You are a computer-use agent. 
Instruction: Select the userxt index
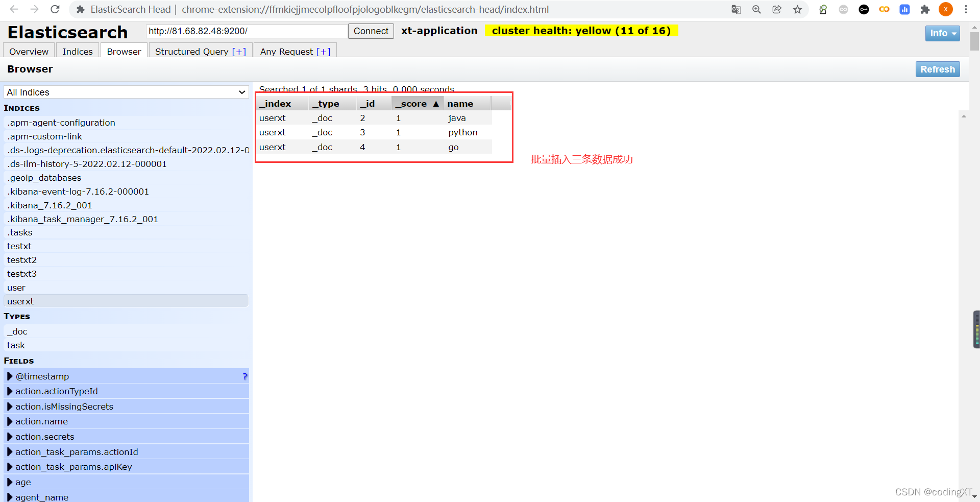click(126, 301)
